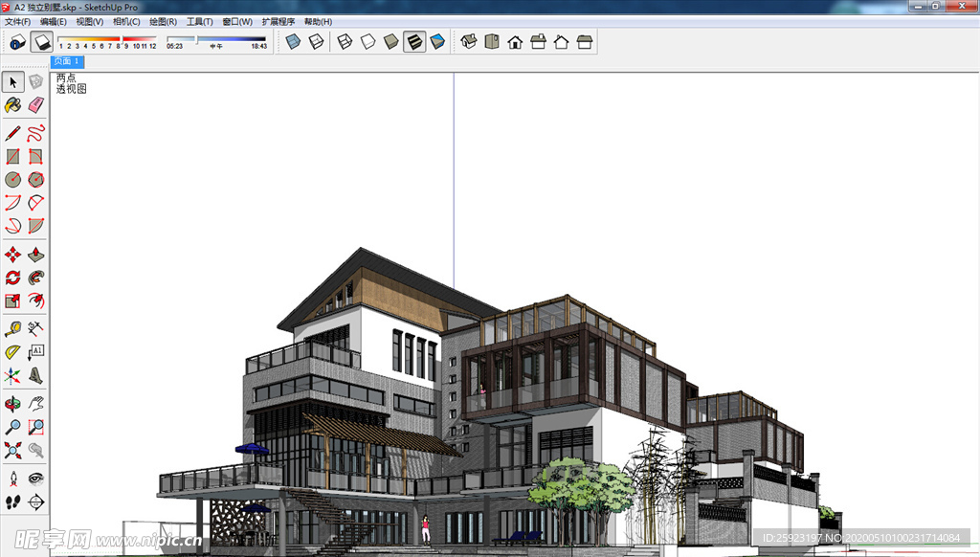Pick the Paint Bucket tool
The image size is (980, 557).
[x=13, y=105]
